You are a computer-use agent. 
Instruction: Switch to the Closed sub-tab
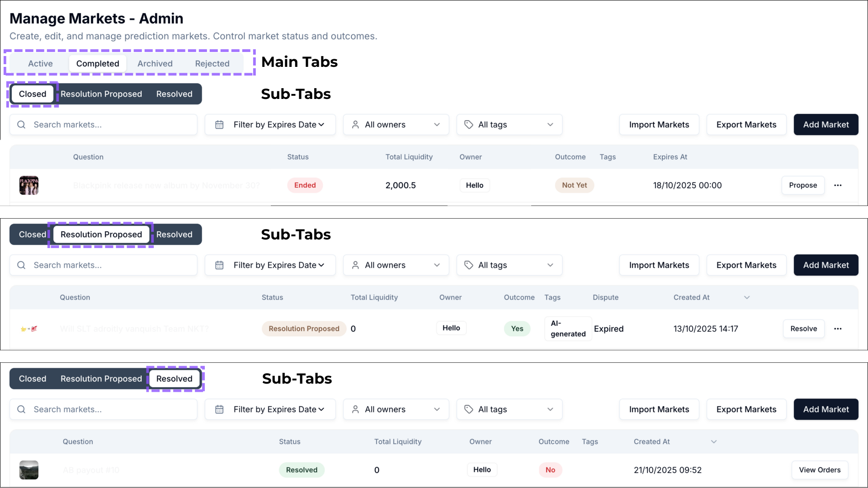[x=32, y=94]
